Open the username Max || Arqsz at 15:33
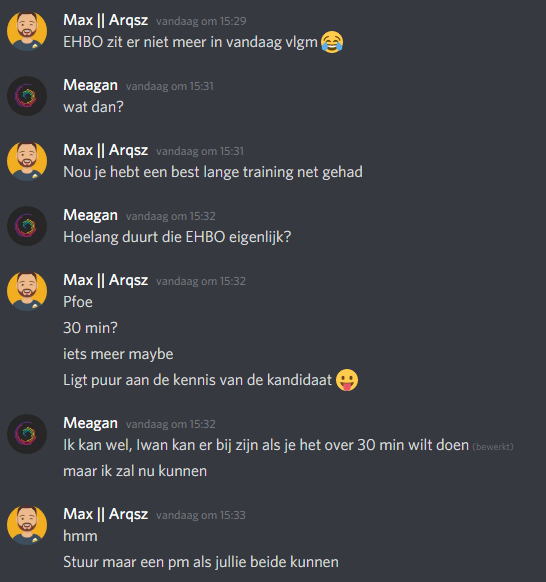 105,514
